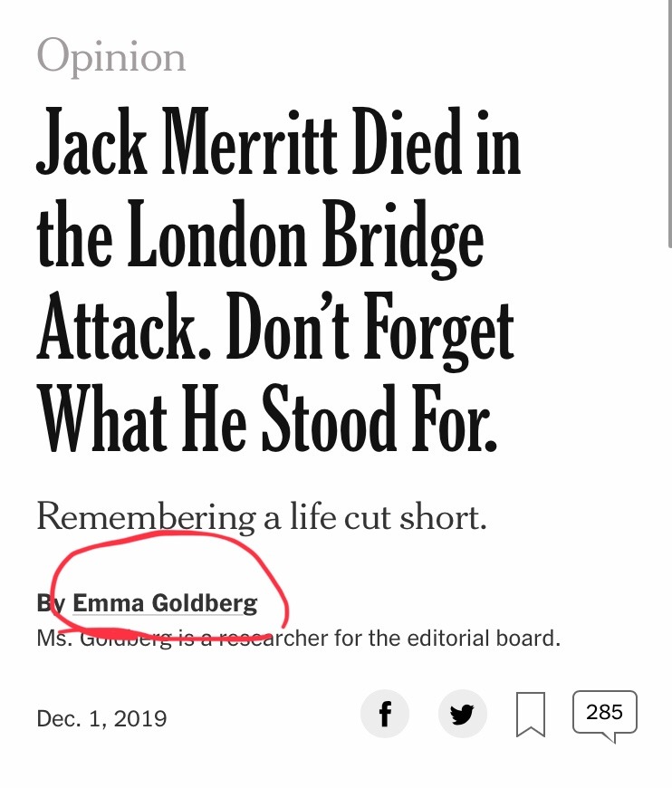Click the word 'researcher' in the bio line
This screenshot has width=672, height=788.
click(271, 639)
